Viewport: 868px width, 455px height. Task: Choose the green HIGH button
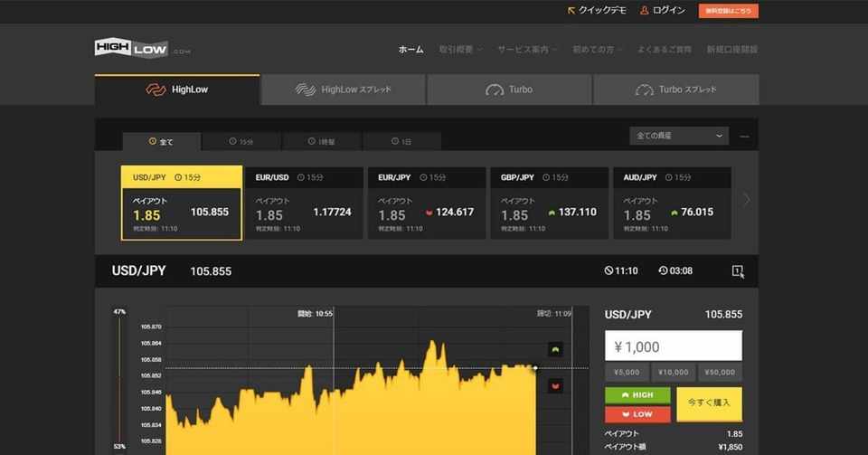tap(637, 394)
